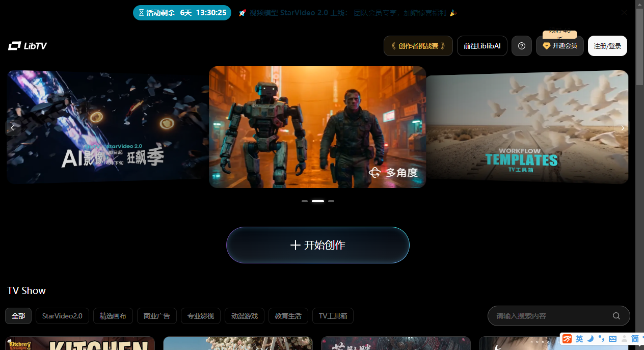644x350 pixels.
Task: Focus the 请输入搜索内容 search field
Action: 550,316
